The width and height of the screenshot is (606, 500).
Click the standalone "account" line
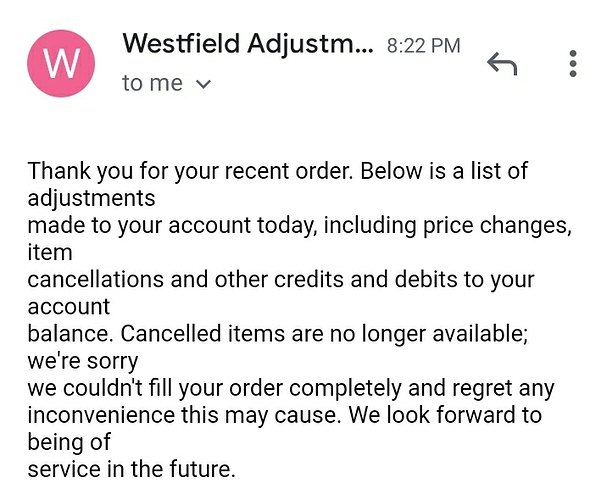(x=69, y=307)
